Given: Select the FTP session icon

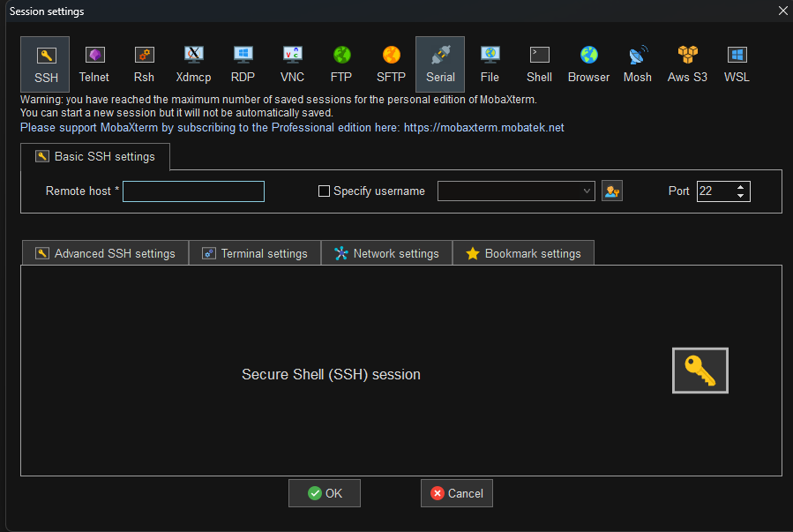Looking at the screenshot, I should click(x=341, y=64).
